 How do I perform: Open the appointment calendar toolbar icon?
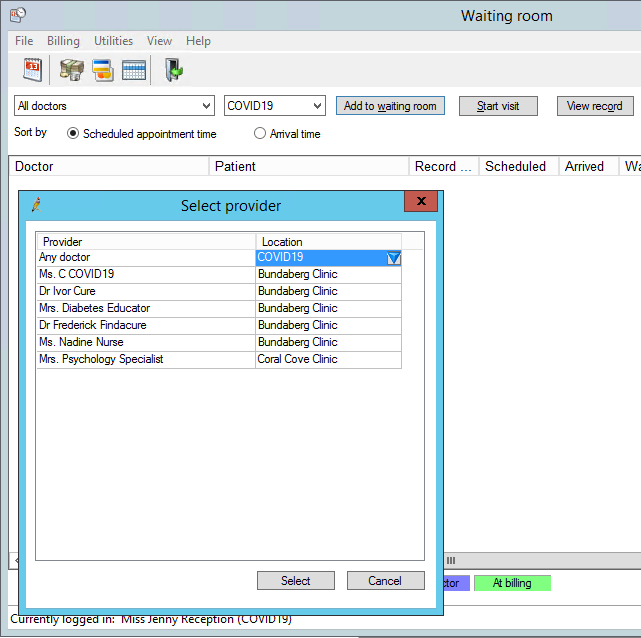[x=33, y=70]
